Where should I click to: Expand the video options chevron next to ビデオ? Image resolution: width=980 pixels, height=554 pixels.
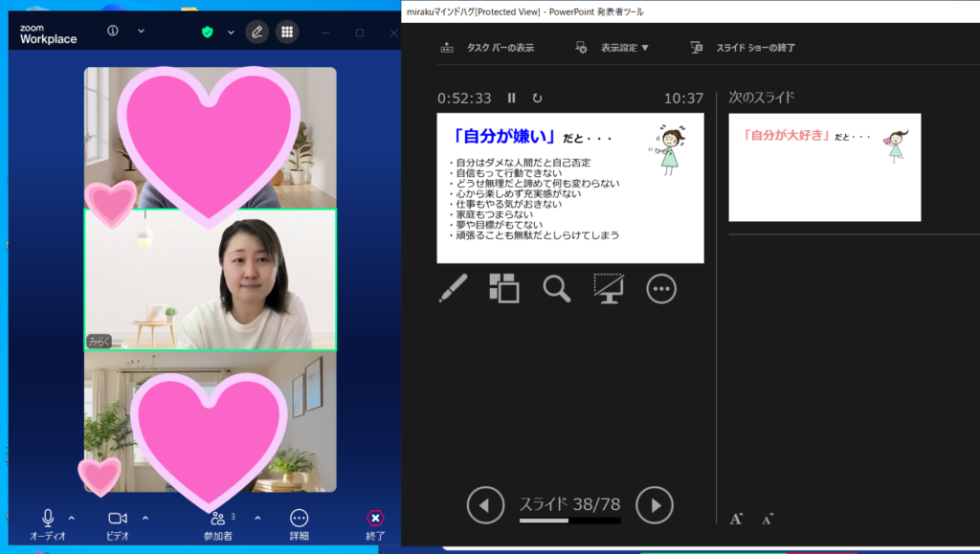point(145,519)
